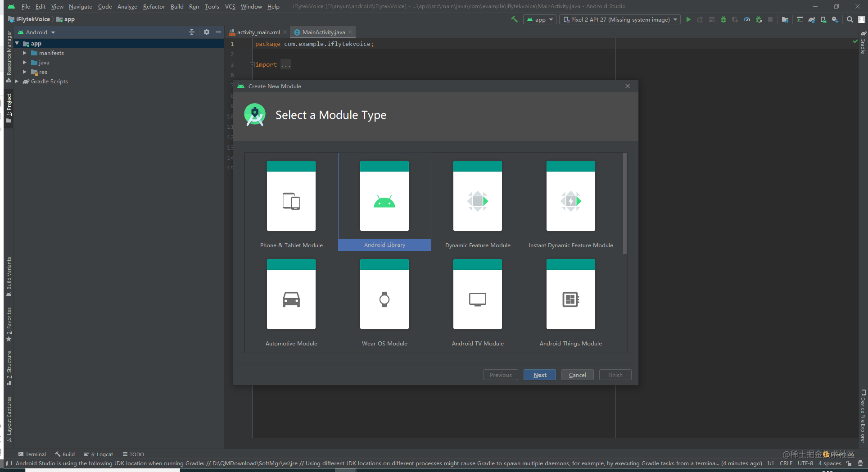This screenshot has width=868, height=472.
Task: Run the app using the green Run button
Action: (688, 20)
